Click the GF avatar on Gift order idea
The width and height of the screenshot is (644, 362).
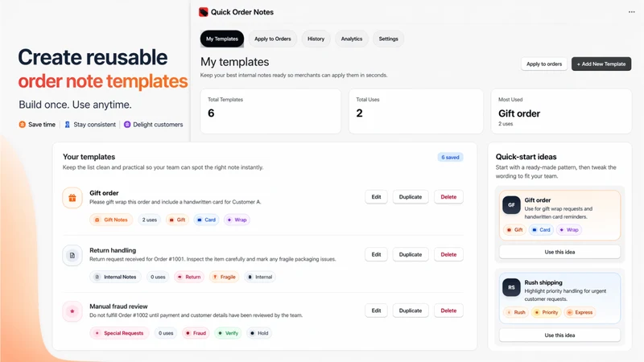point(511,205)
